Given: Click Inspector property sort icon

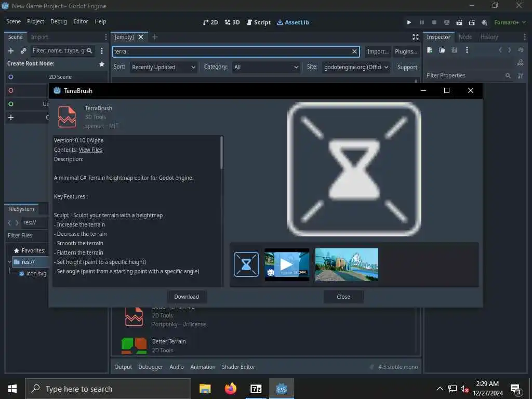Looking at the screenshot, I should click(x=521, y=76).
